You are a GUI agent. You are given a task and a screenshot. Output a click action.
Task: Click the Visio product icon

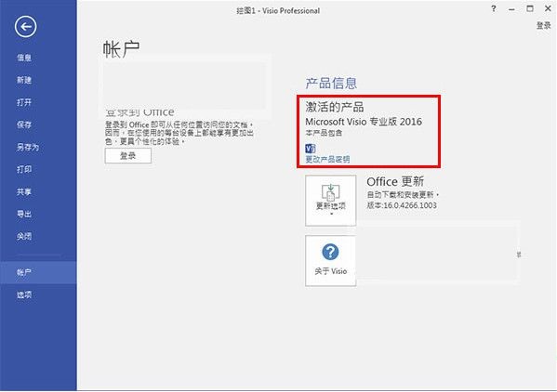click(310, 149)
